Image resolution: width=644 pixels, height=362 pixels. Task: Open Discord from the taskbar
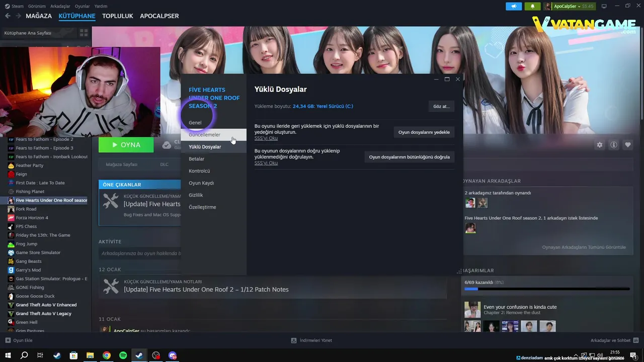tap(173, 355)
